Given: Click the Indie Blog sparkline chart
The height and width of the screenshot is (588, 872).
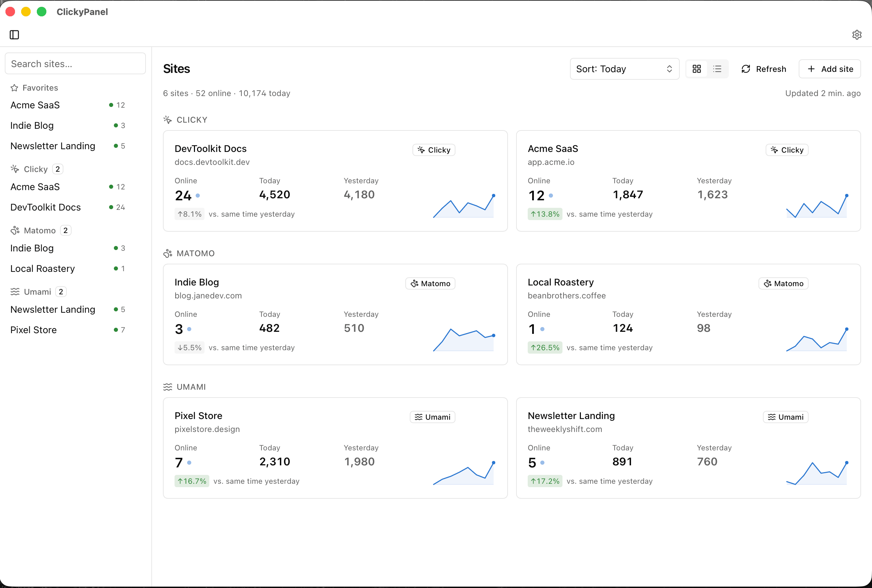Looking at the screenshot, I should [464, 339].
